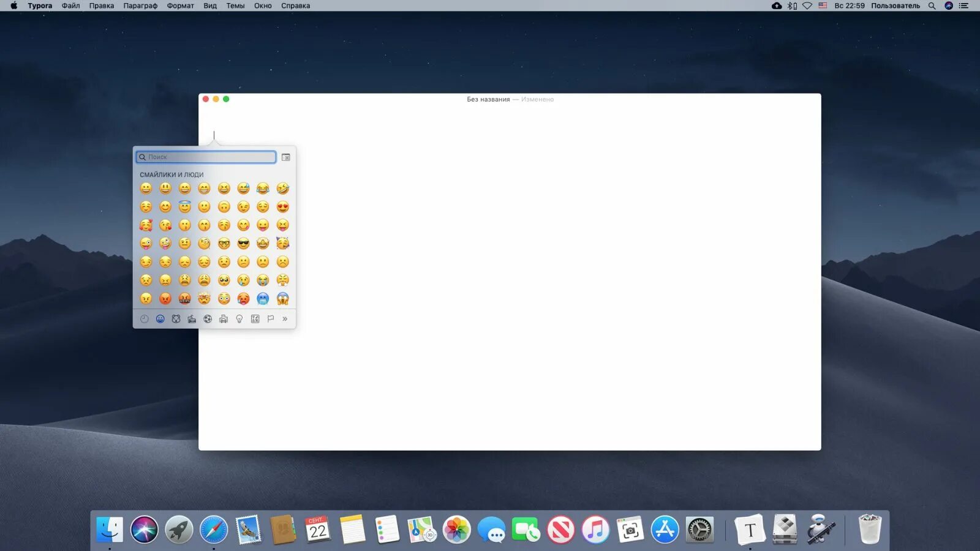Insert the red hot sweating face emoji

click(243, 299)
